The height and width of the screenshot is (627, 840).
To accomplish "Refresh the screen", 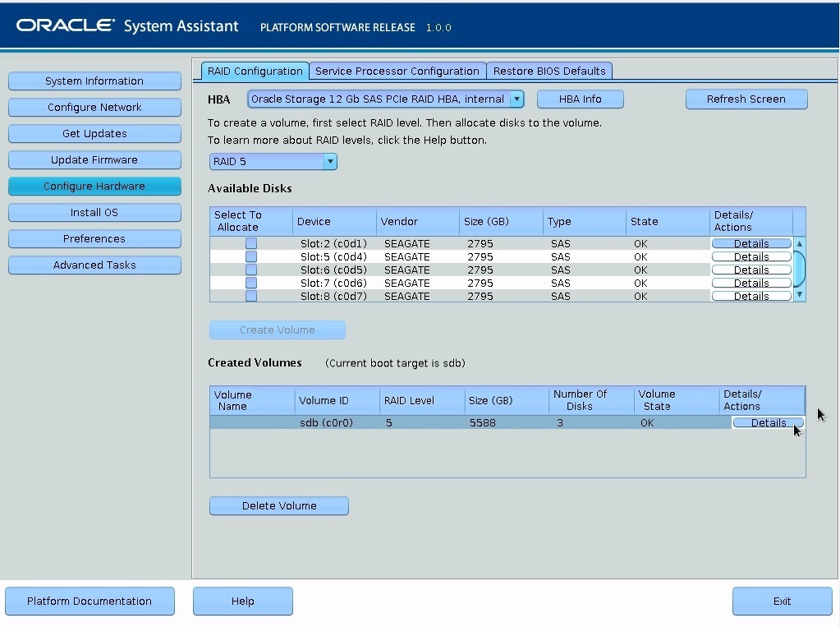I will pos(746,99).
